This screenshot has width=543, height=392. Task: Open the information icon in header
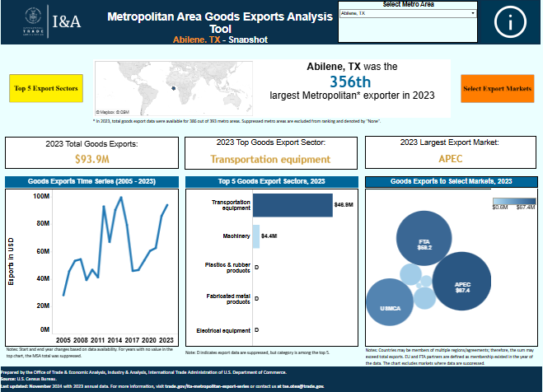tap(510, 22)
